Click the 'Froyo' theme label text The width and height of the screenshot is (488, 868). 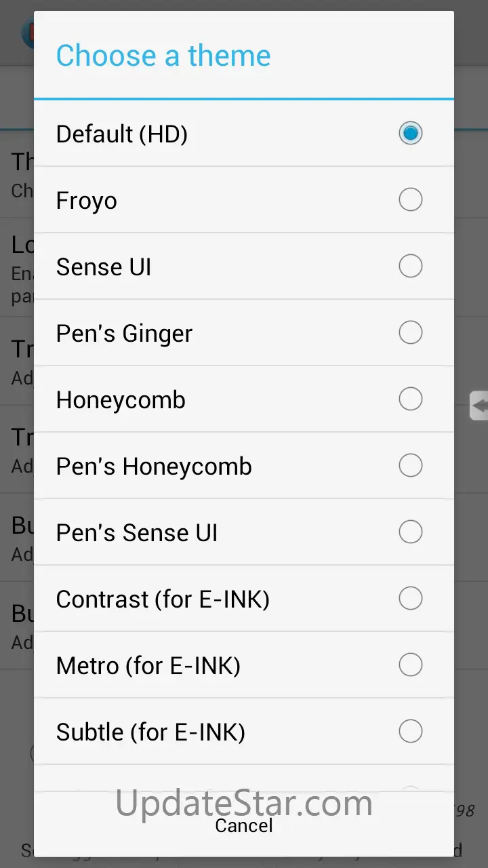coord(87,201)
